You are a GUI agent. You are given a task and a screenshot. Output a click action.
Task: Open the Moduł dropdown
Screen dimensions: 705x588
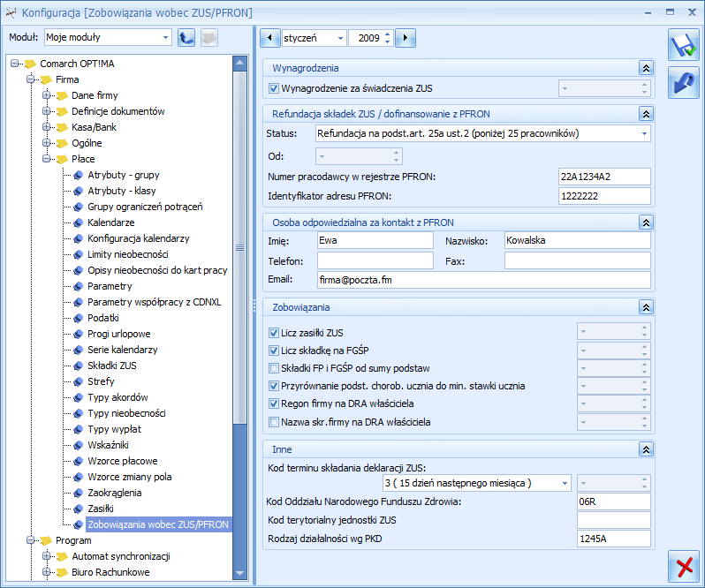[165, 38]
